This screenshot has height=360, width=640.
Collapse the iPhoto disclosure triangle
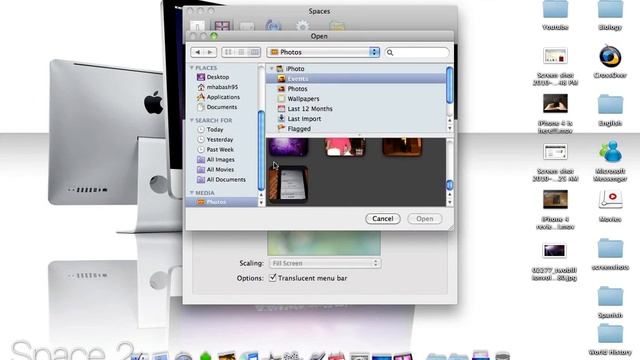272,69
